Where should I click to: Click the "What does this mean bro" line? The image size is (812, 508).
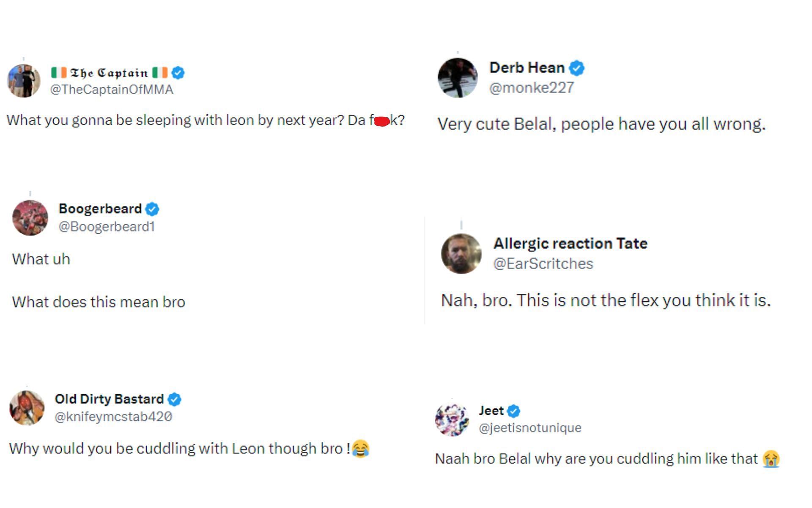[x=99, y=302]
